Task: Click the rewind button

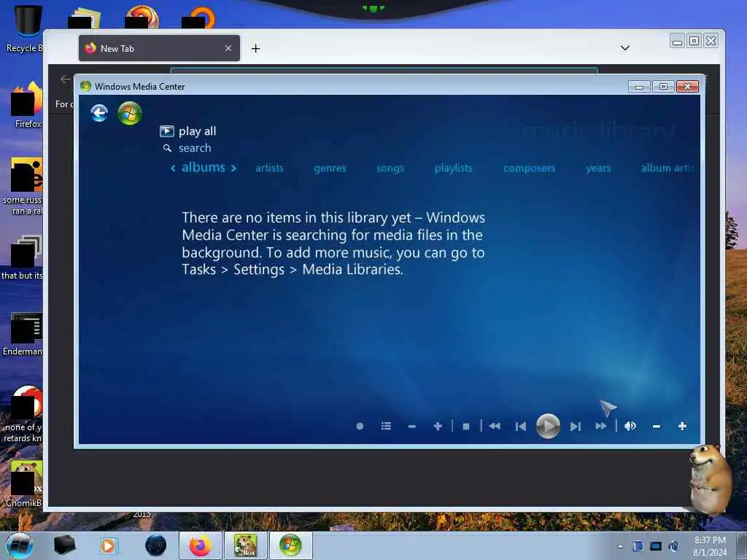Action: pos(495,426)
